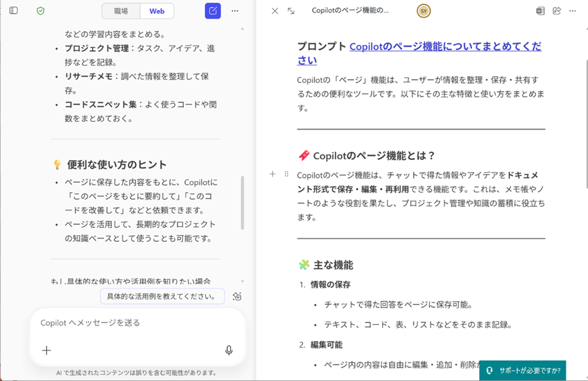
Task: Click bullet チャットで得た回答をページに保存可能。
Action: point(398,305)
